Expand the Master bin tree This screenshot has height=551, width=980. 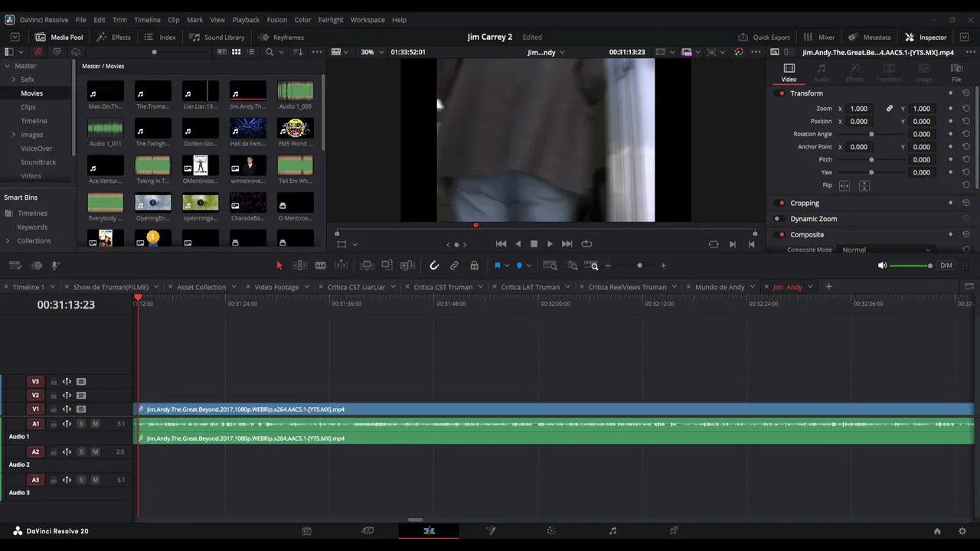[x=7, y=66]
